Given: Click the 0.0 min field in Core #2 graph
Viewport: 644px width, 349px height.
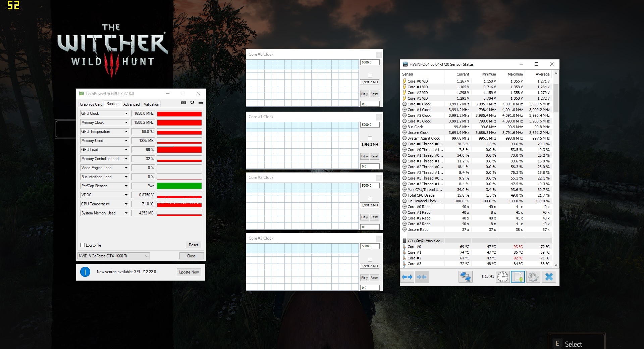Looking at the screenshot, I should [x=370, y=227].
